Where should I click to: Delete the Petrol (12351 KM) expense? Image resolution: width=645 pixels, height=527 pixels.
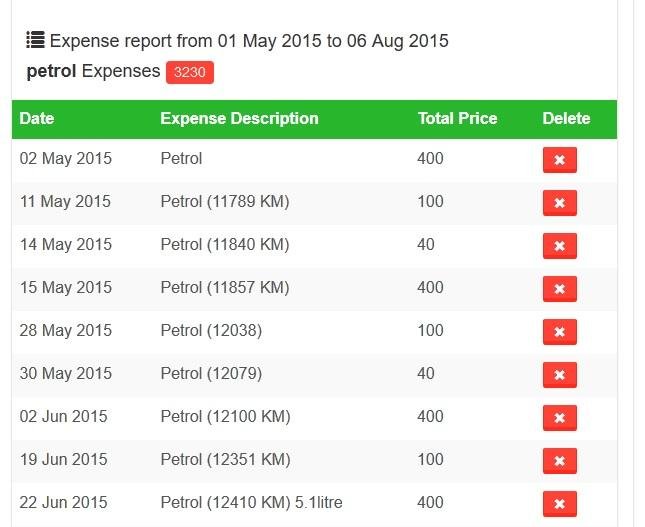(x=559, y=461)
